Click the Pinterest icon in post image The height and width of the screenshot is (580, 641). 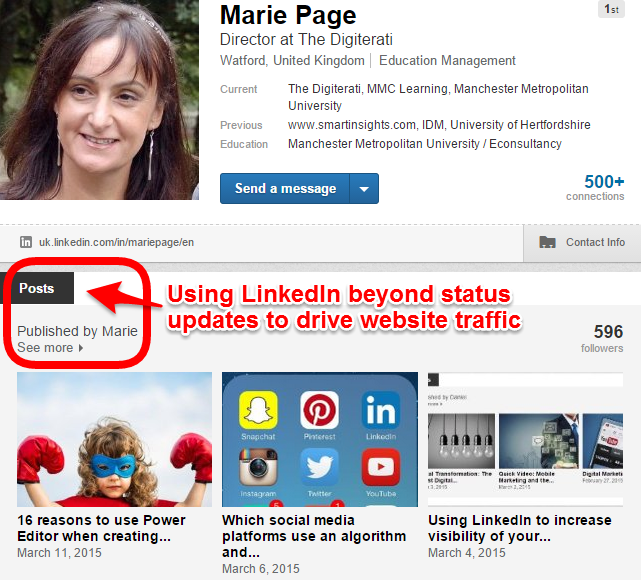click(x=319, y=410)
